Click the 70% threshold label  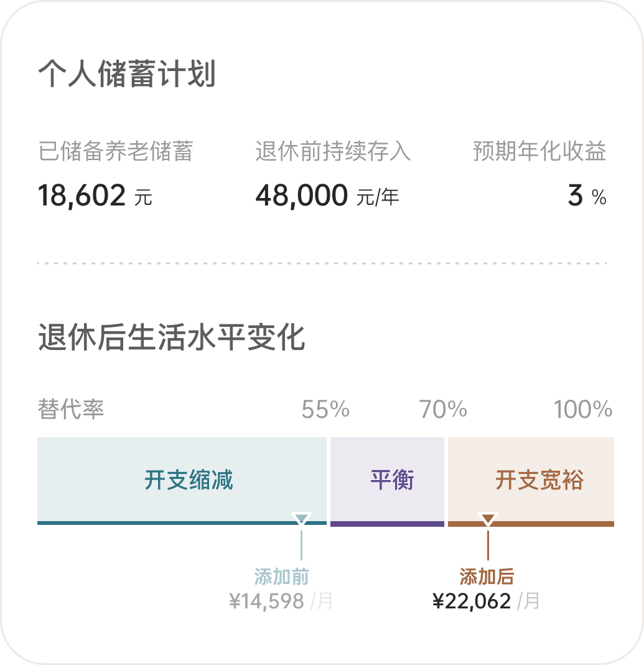442,410
